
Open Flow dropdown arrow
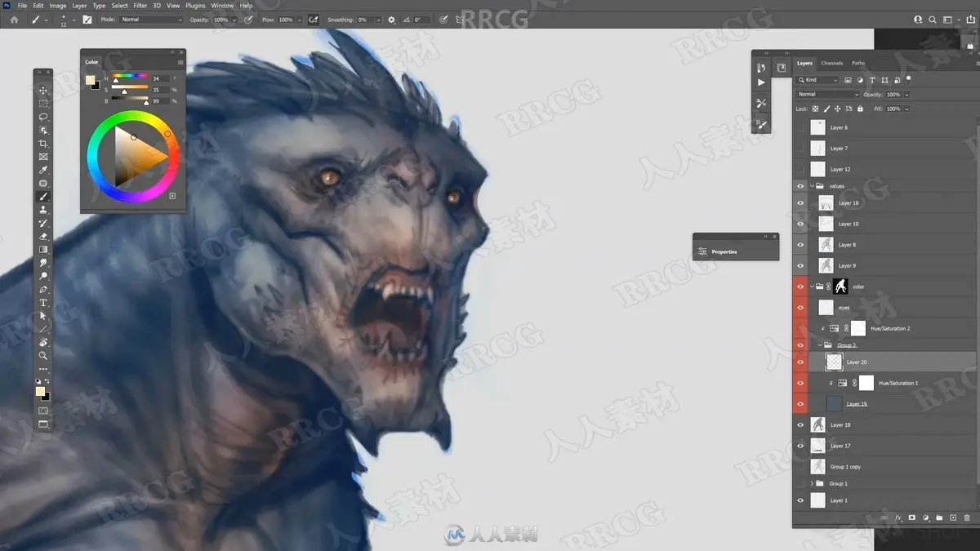point(298,20)
